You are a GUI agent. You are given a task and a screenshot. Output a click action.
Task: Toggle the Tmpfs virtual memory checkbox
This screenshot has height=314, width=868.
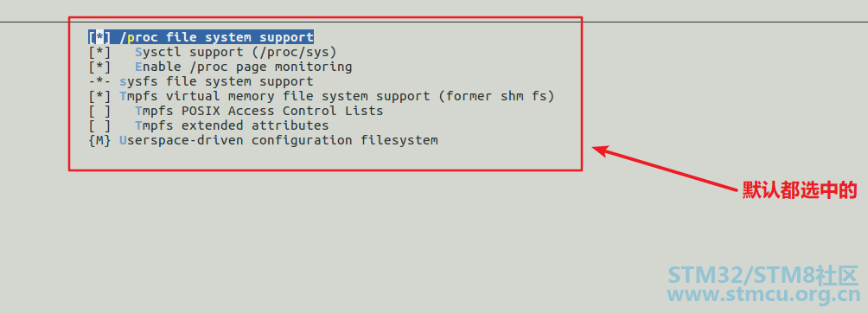(x=99, y=96)
